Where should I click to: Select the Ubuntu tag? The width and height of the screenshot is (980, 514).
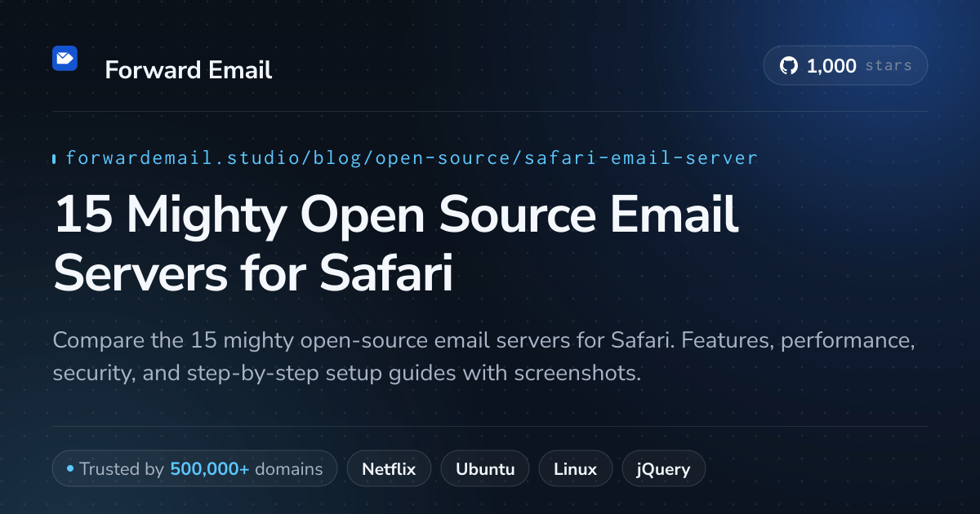485,469
